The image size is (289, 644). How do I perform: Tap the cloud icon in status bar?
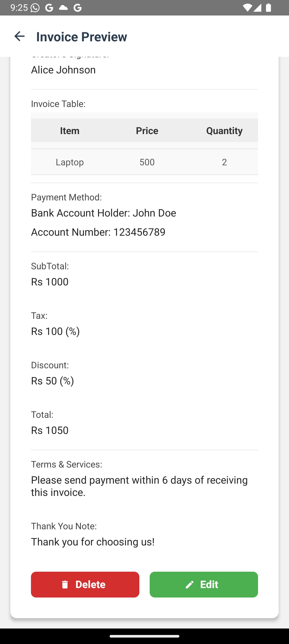coord(63,8)
